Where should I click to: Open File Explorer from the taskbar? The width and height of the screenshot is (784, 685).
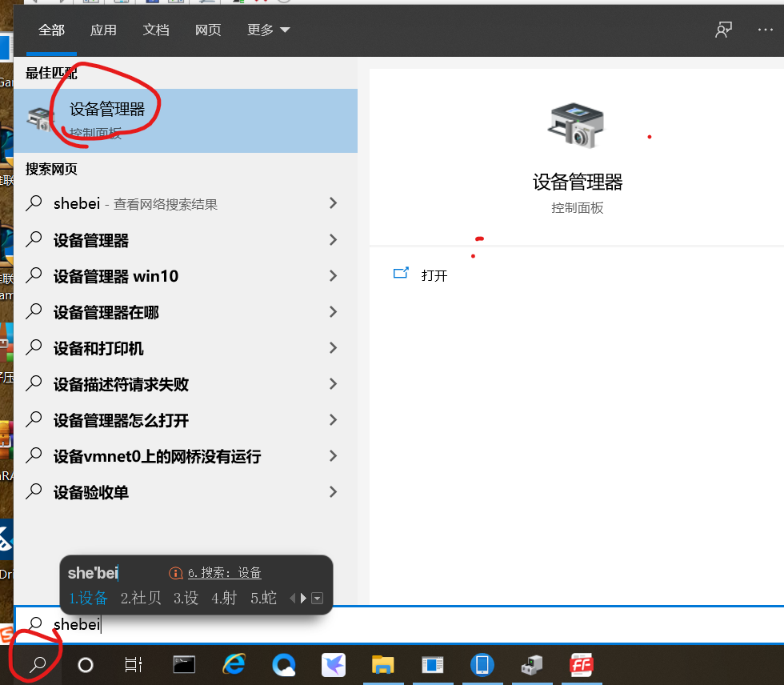pos(382,664)
